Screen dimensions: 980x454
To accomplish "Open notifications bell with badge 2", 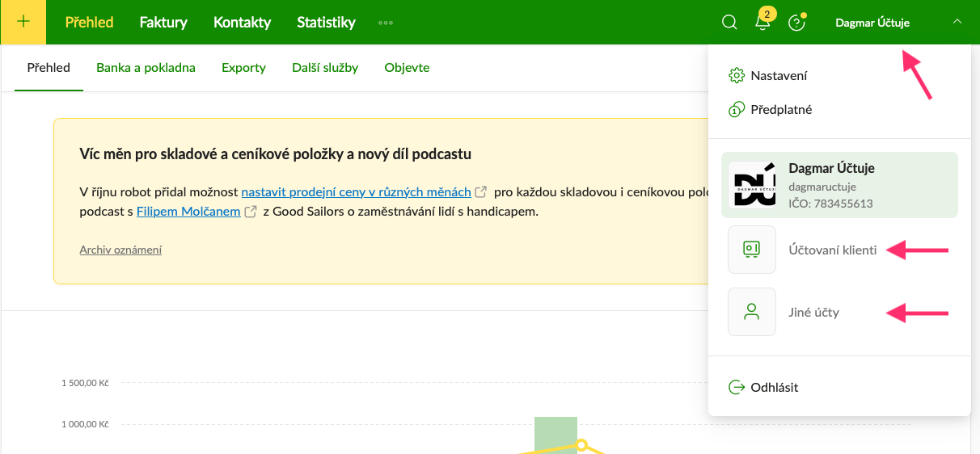I will [x=762, y=23].
